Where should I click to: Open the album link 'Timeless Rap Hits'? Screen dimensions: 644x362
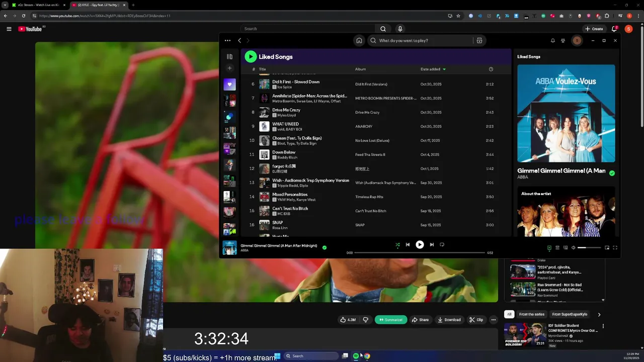[x=369, y=197]
